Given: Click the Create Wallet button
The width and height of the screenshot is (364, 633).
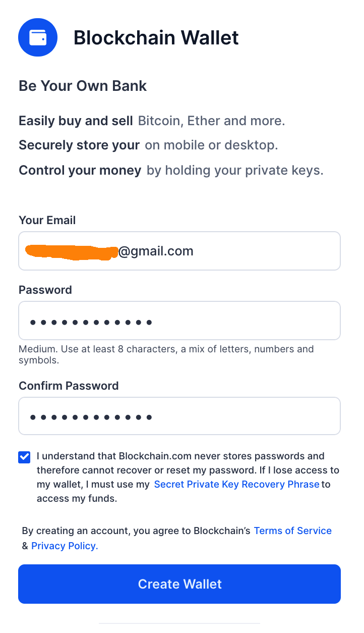Looking at the screenshot, I should (179, 584).
